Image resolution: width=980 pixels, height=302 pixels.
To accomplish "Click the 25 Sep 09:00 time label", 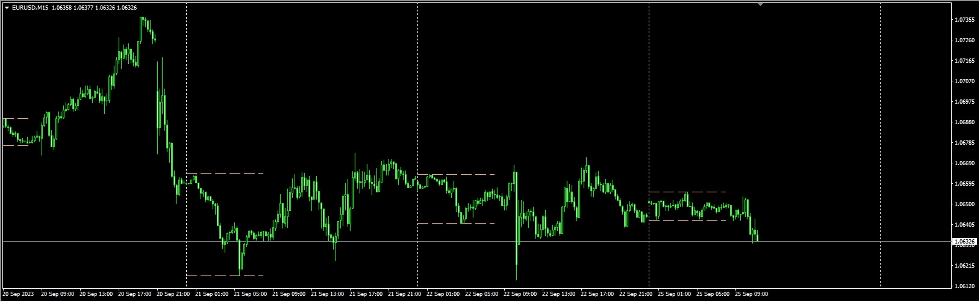I will pyautogui.click(x=751, y=295).
